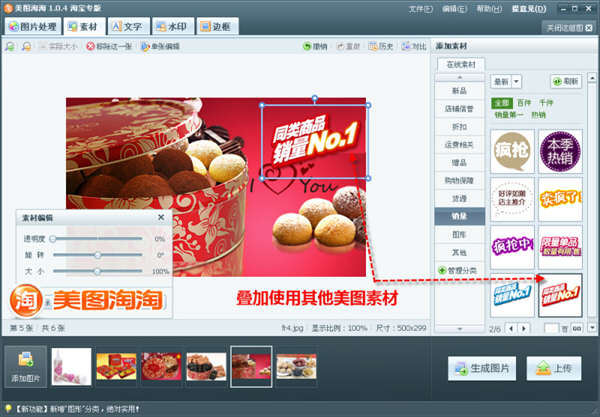Add the blue 销量No.1 sticker
The image size is (600, 417).
tap(512, 295)
